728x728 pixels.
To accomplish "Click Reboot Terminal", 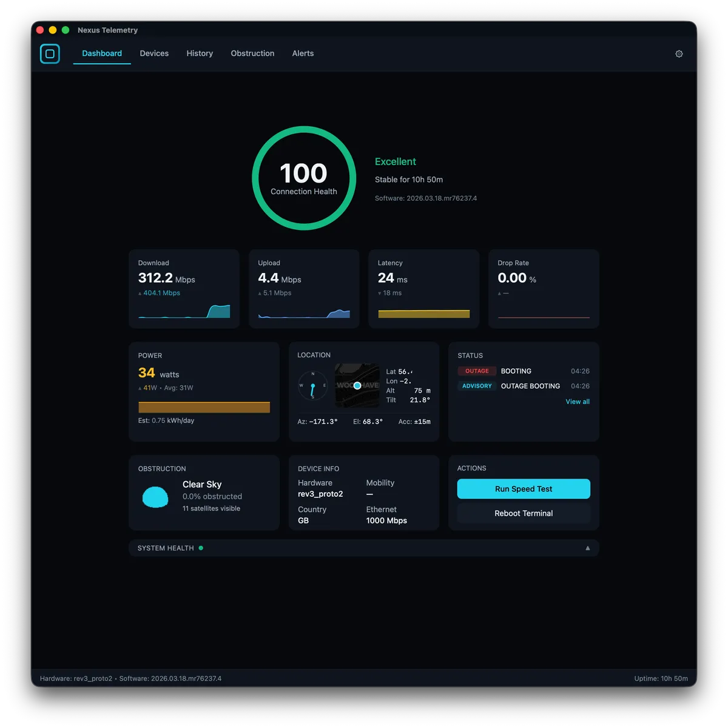I will tap(523, 513).
